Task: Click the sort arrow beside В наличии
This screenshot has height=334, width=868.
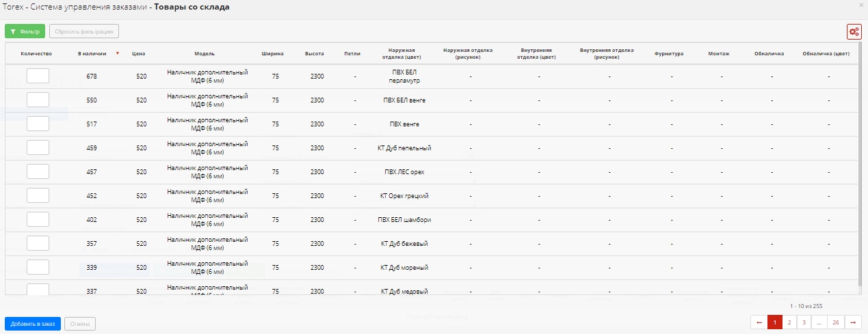Action: (118, 53)
